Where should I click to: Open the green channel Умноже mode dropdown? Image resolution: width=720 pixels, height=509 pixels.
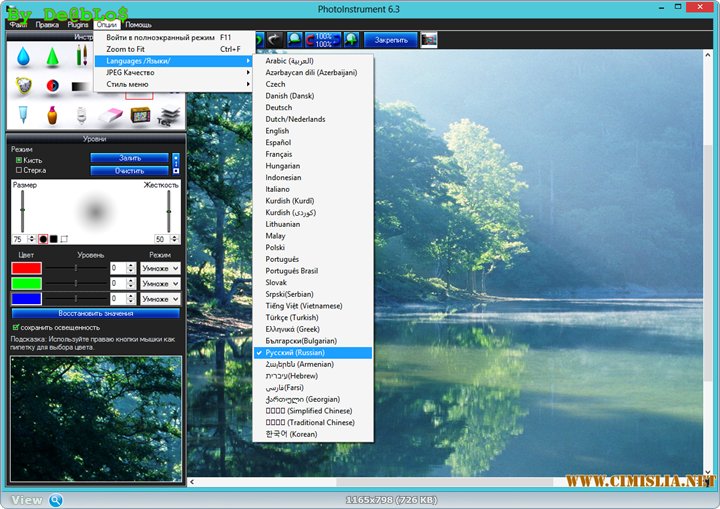(160, 283)
